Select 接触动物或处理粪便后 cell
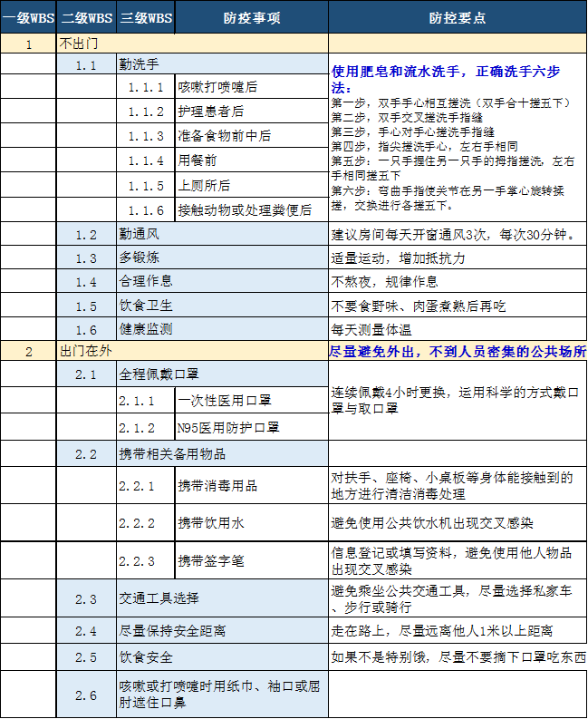Image resolution: width=588 pixels, height=719 pixels. pyautogui.click(x=252, y=210)
